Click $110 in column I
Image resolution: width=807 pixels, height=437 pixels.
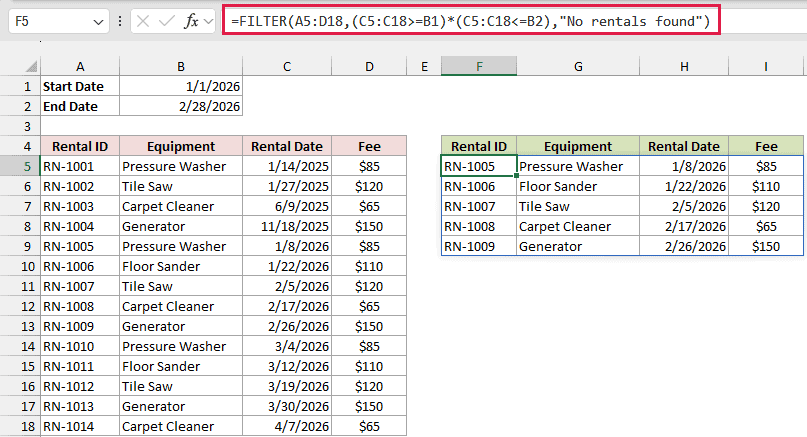tap(766, 186)
